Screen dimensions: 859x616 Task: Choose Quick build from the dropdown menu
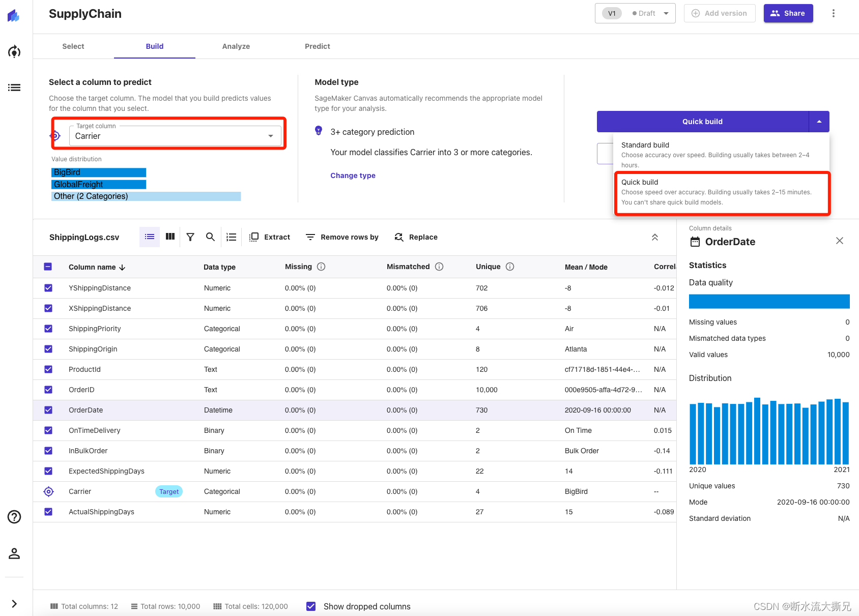pos(722,192)
